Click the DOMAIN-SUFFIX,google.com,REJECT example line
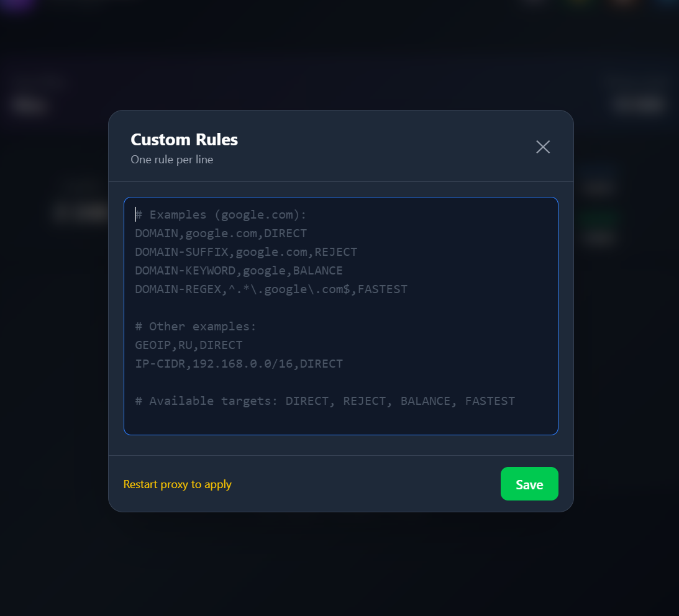This screenshot has width=679, height=616. [246, 252]
